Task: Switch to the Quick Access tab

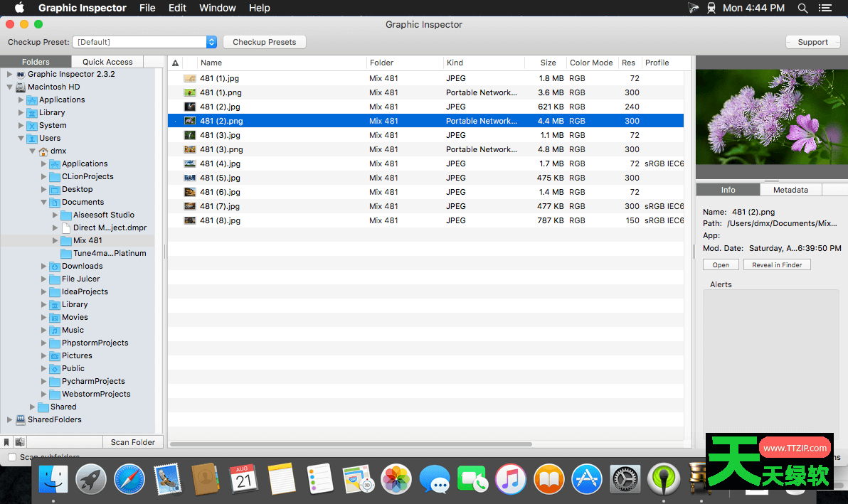Action: click(x=107, y=62)
